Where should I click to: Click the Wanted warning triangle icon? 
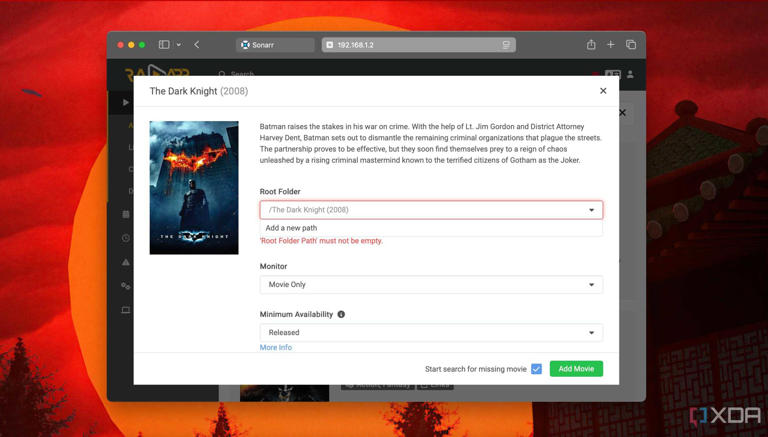(125, 262)
